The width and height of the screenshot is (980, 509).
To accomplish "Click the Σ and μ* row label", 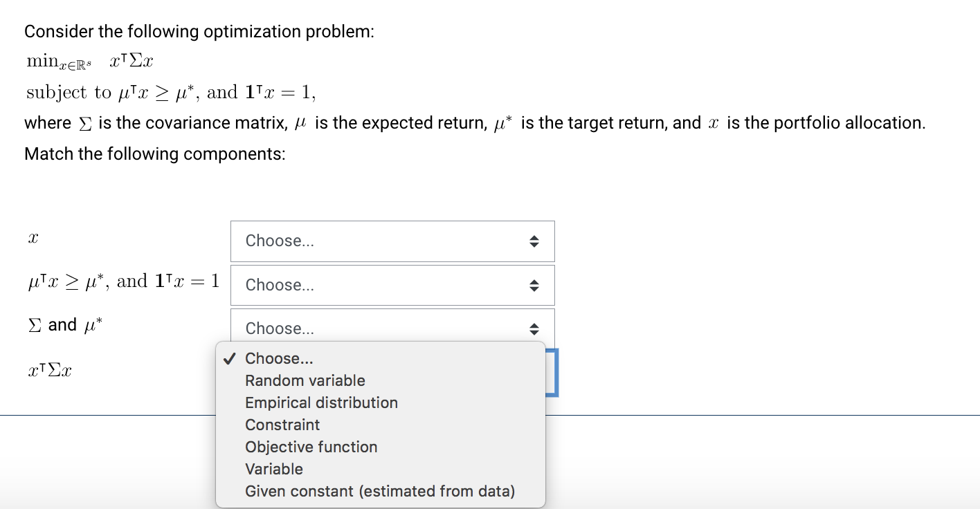I will coord(64,324).
